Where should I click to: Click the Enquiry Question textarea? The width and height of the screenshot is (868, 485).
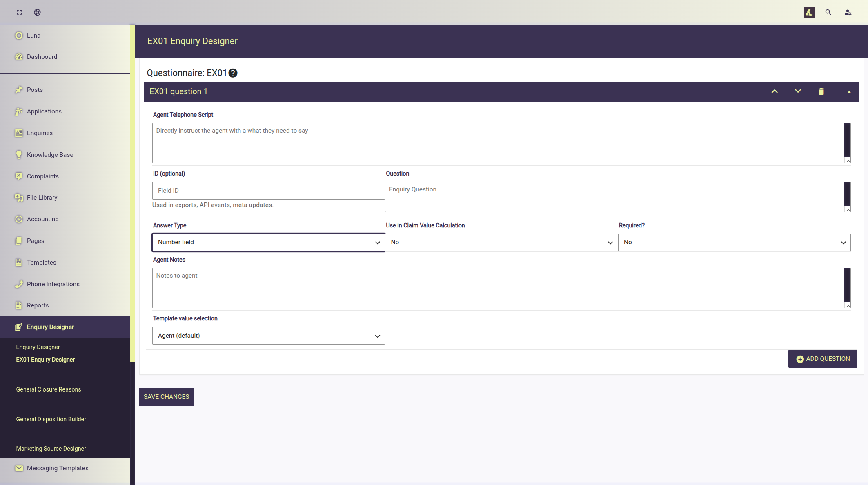618,197
